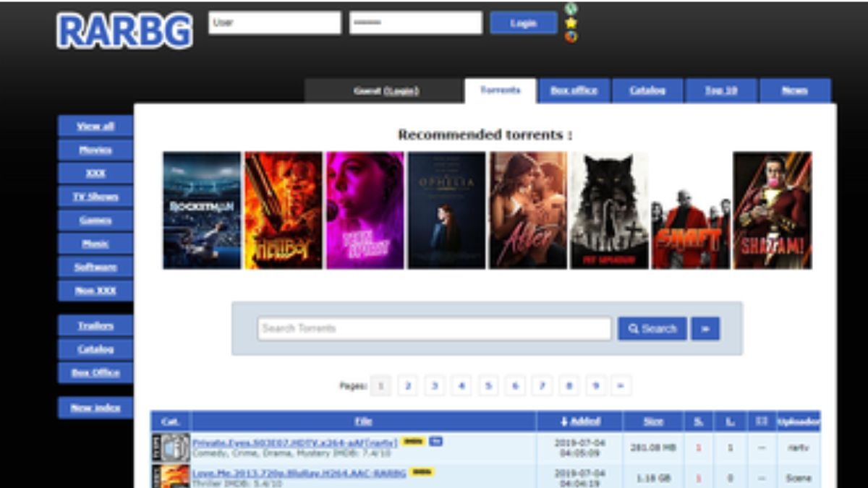Click the Login button
The width and height of the screenshot is (868, 488).
pos(524,22)
